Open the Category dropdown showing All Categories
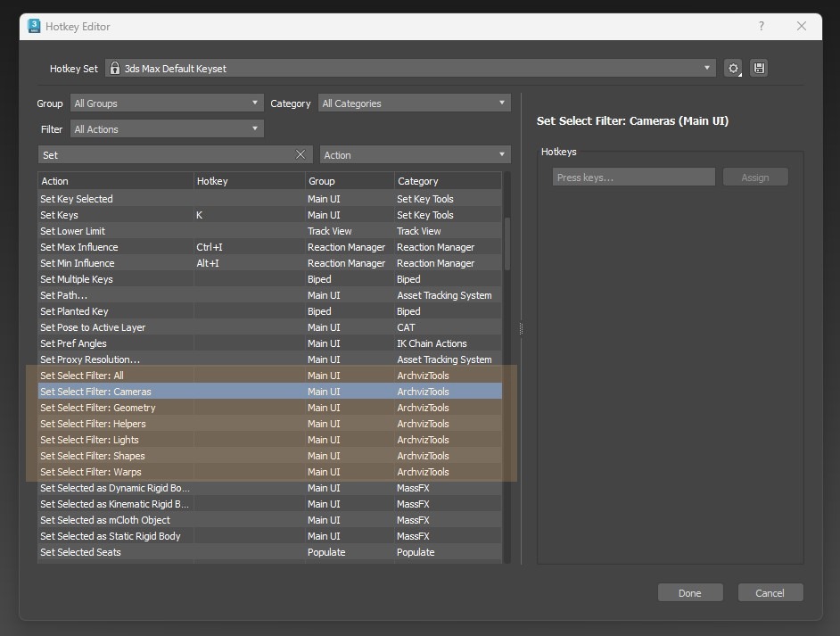 click(414, 103)
